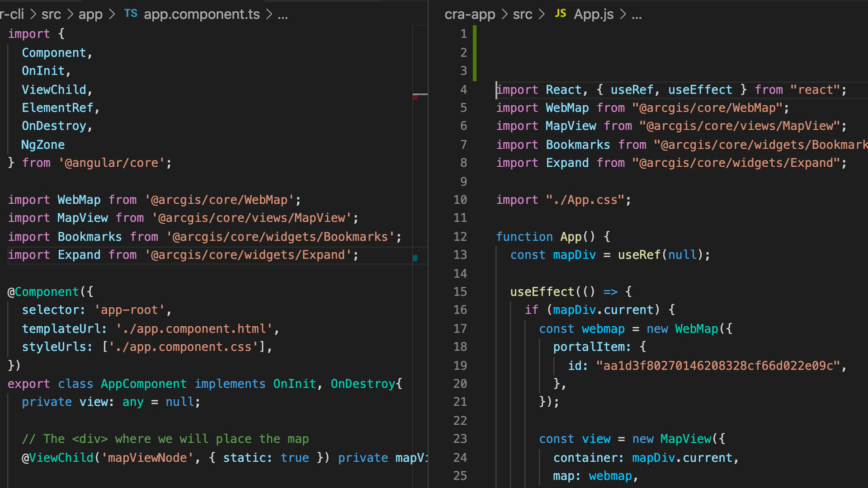Click green git change bar beside line 2
This screenshot has height=488, width=868.
pos(475,53)
